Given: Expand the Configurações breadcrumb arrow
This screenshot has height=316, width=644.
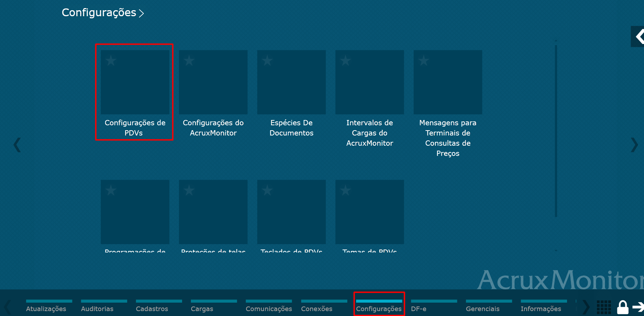Looking at the screenshot, I should coord(141,13).
